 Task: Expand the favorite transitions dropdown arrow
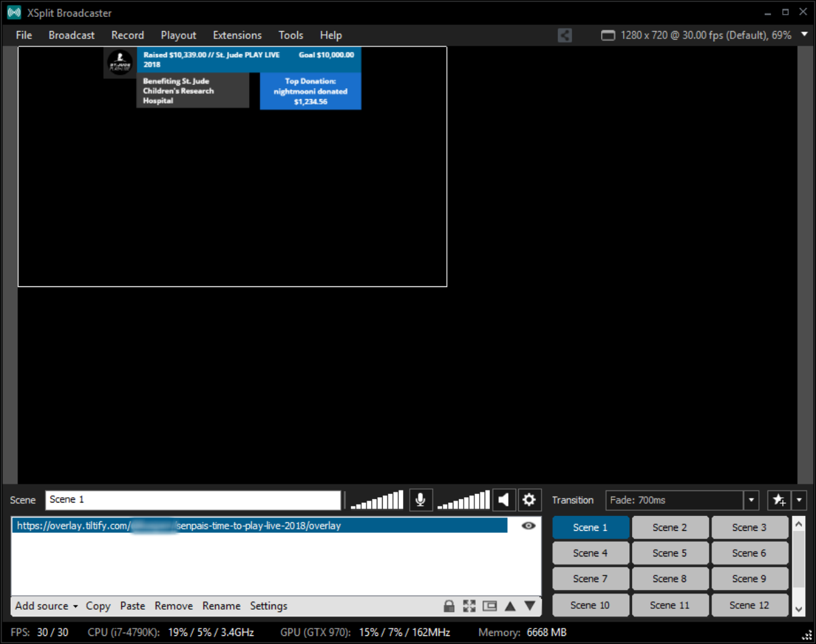(798, 500)
